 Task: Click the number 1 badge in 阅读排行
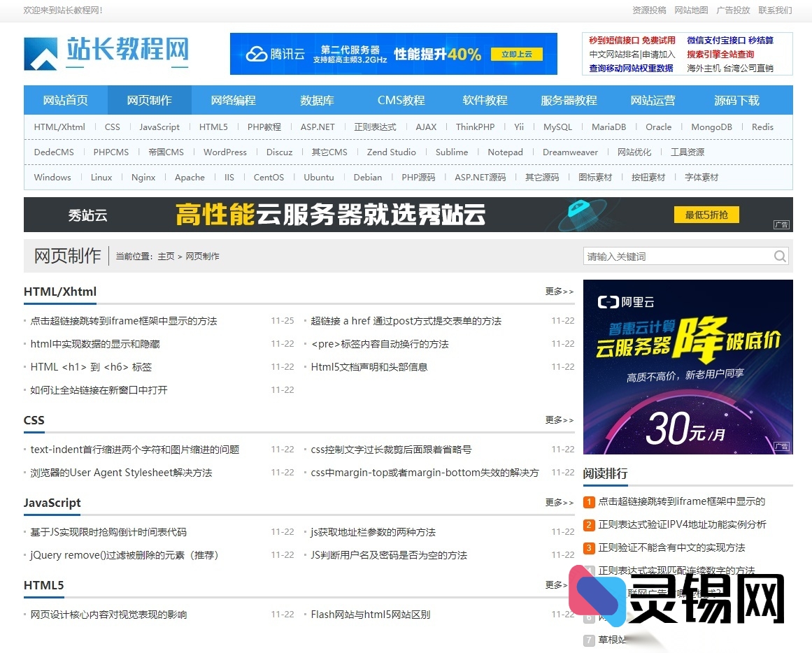(589, 502)
